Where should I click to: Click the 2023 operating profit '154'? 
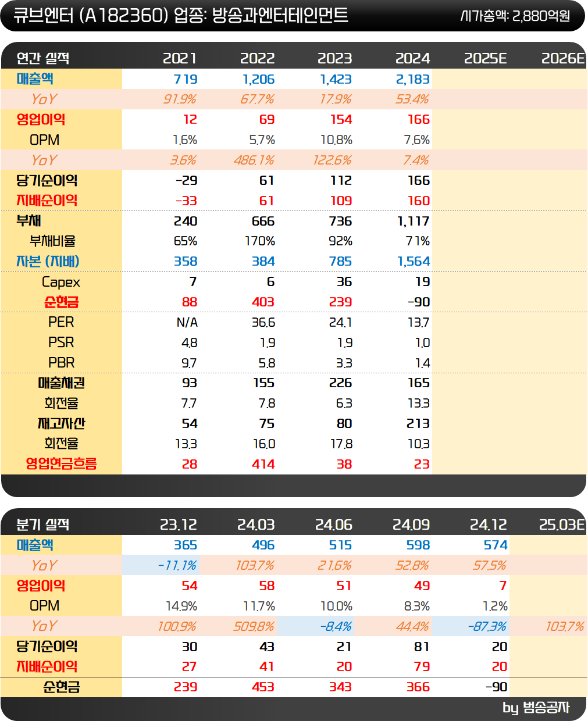tap(341, 120)
